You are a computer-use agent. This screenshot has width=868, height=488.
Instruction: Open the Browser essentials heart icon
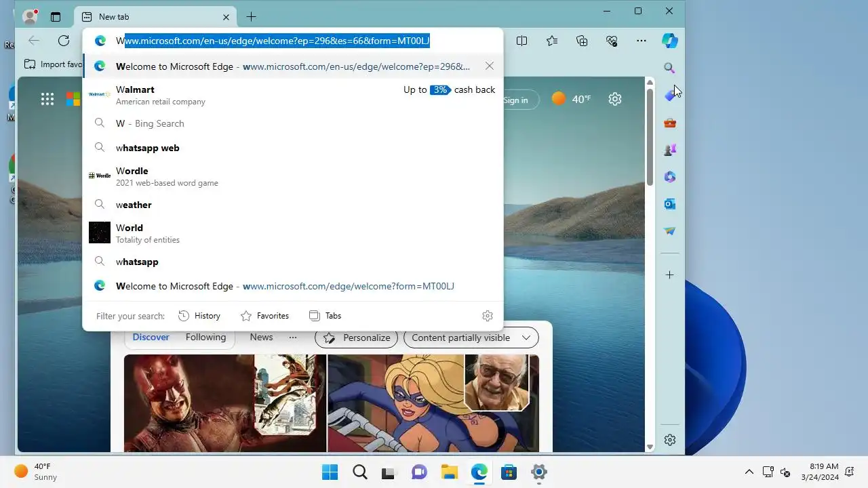(x=612, y=41)
